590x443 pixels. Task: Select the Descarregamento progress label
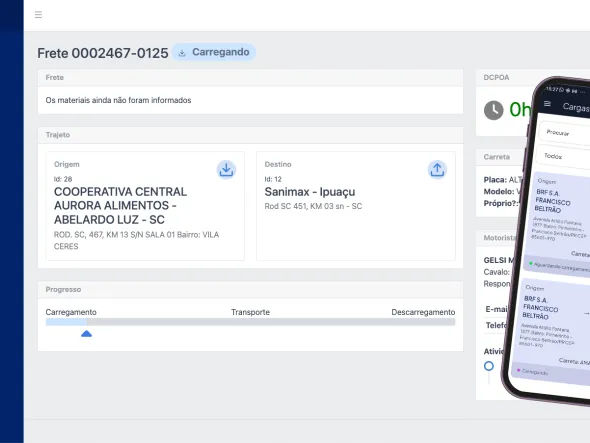[x=423, y=312]
